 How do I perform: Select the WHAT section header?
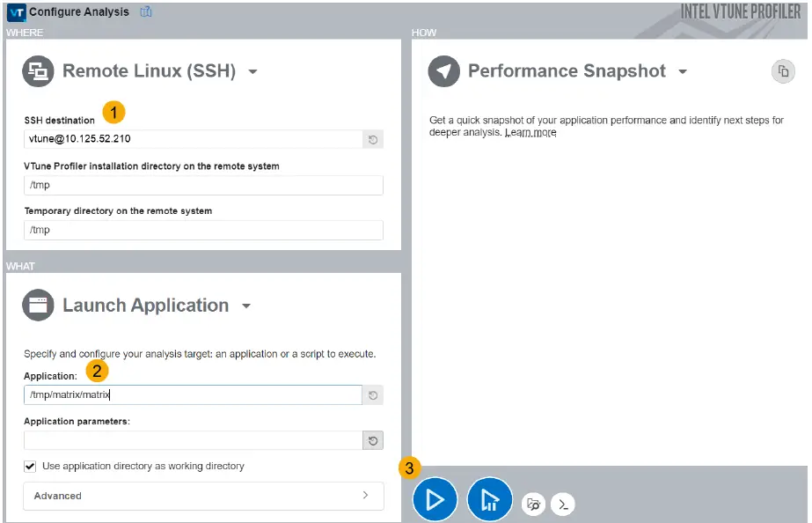point(20,266)
